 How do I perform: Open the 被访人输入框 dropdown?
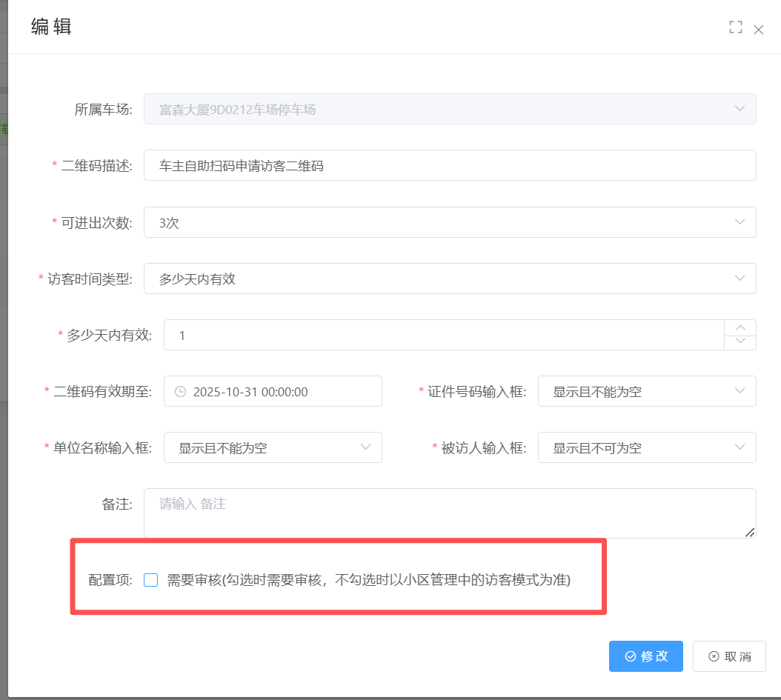[x=647, y=447]
